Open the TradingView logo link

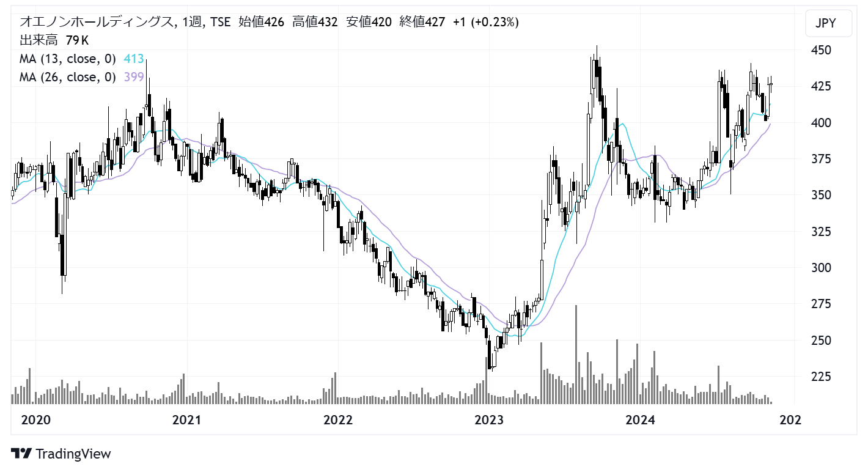(x=62, y=454)
